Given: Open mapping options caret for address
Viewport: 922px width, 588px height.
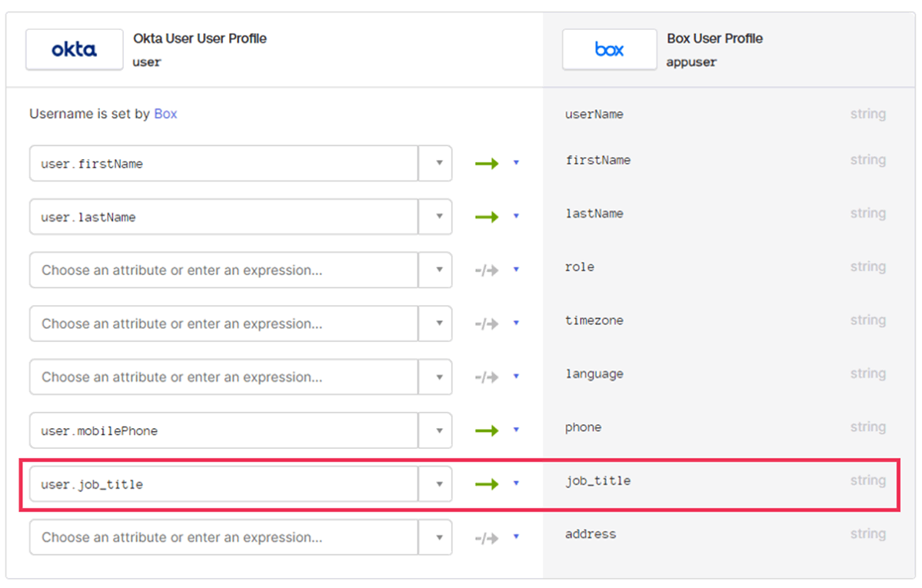Looking at the screenshot, I should [x=516, y=537].
